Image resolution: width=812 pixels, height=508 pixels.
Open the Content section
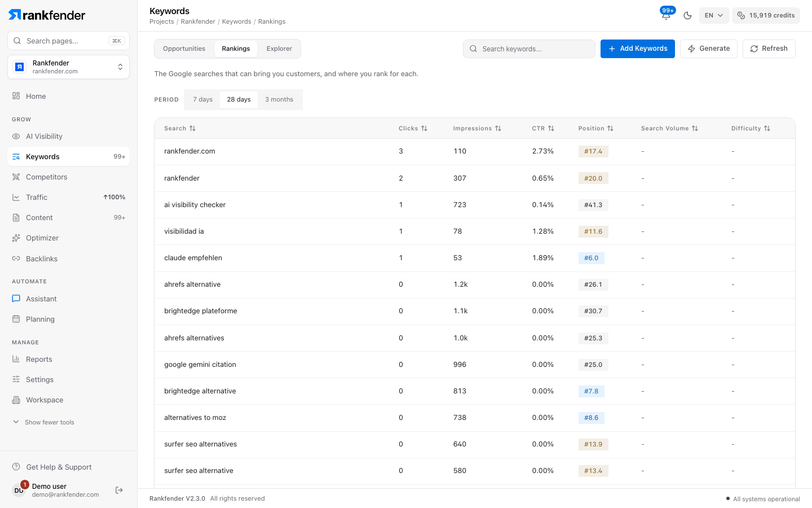pos(68,217)
